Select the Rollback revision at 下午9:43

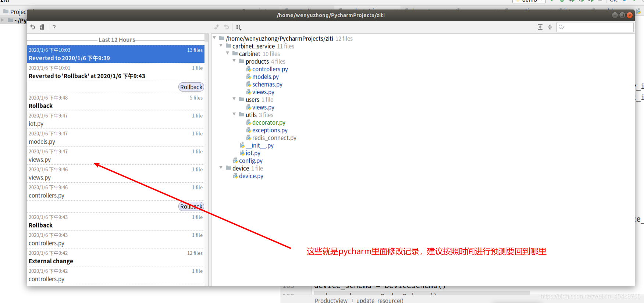click(x=115, y=221)
